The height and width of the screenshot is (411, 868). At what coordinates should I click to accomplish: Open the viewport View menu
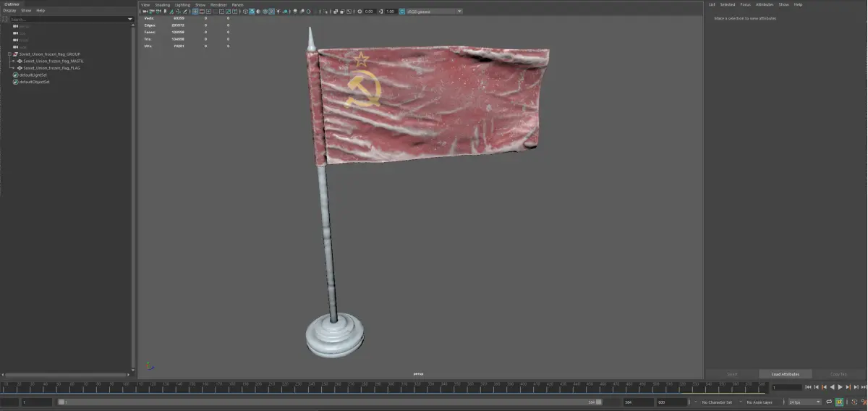point(145,4)
